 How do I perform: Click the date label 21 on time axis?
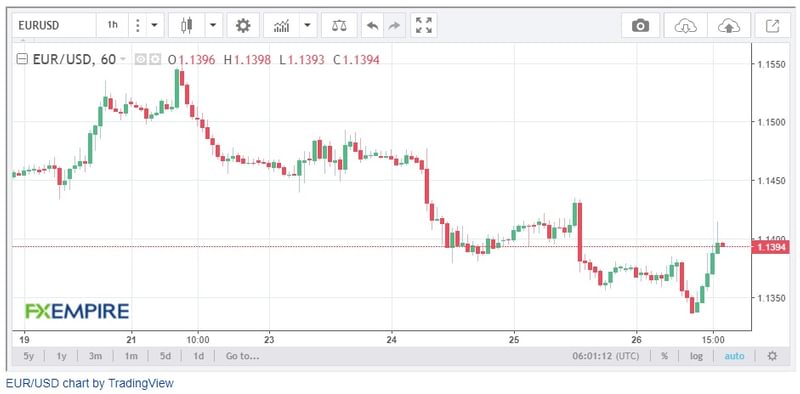(131, 339)
